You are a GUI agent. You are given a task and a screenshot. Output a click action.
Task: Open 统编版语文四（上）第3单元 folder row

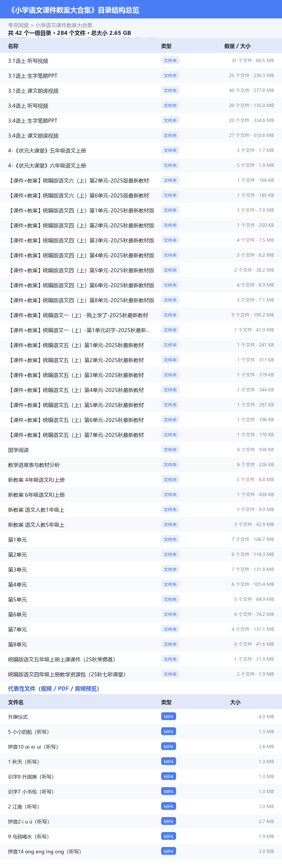[141, 240]
